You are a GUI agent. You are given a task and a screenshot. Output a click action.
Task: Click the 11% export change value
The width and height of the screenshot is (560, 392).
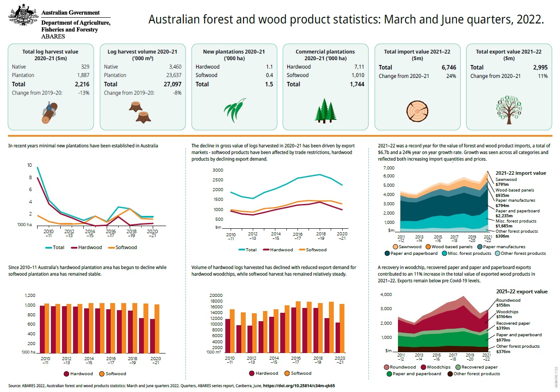coord(543,76)
